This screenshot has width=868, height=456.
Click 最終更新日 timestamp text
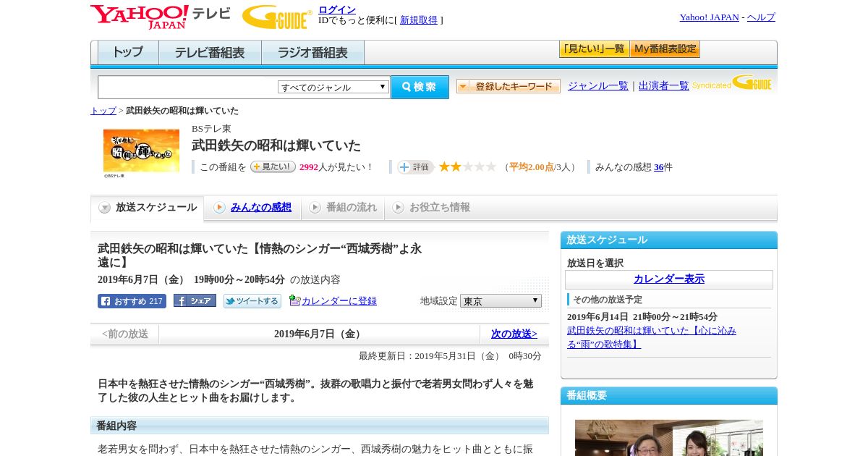click(450, 356)
